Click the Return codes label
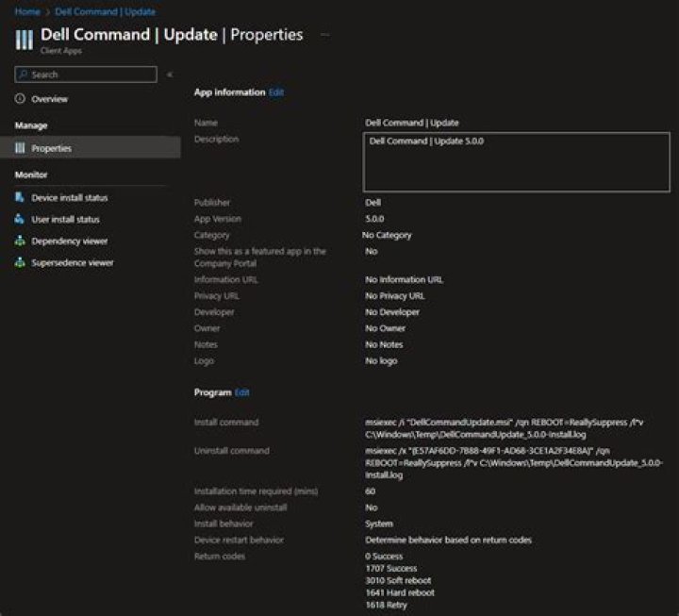This screenshot has height=616, width=679. (220, 557)
